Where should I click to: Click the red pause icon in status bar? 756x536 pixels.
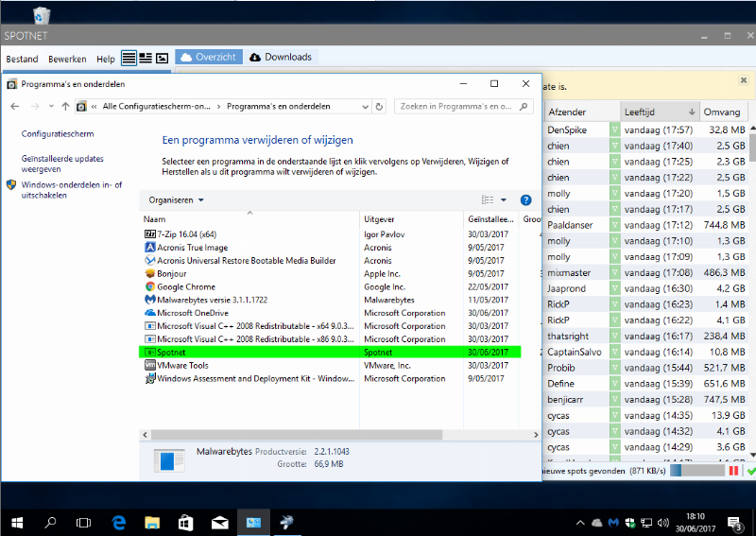733,471
